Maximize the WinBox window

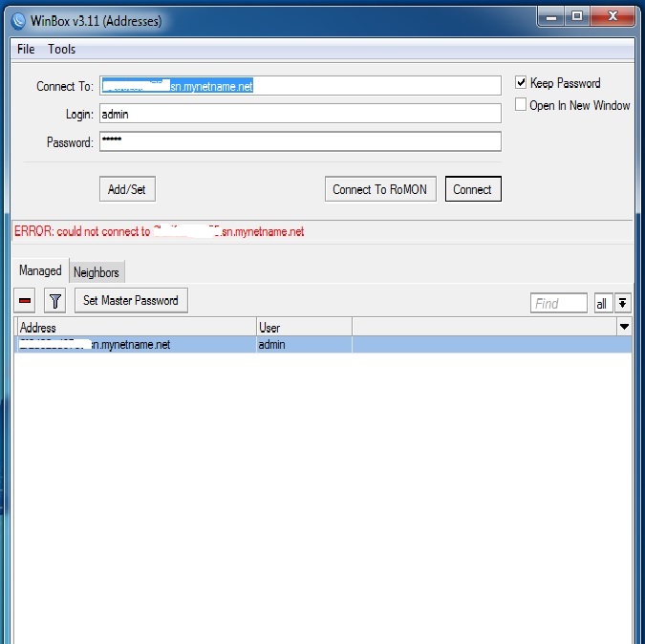pos(577,17)
